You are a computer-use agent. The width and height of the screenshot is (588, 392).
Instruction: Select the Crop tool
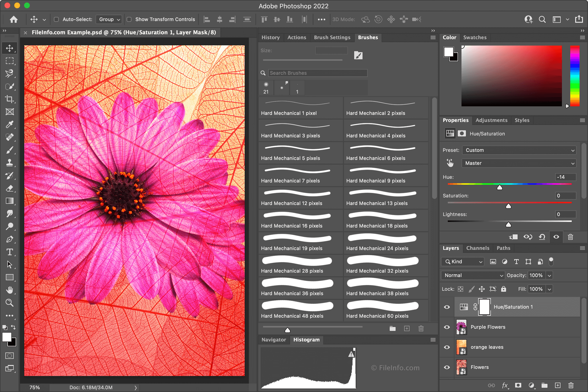coord(10,99)
